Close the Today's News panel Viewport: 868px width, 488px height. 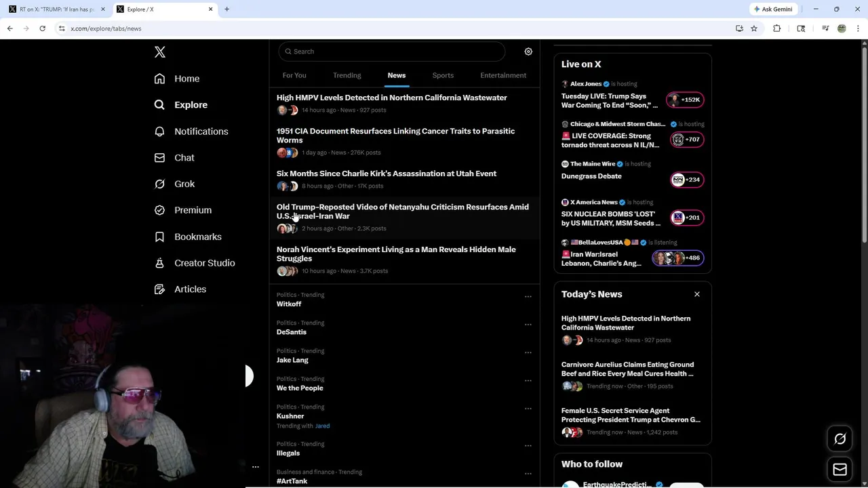[x=696, y=294]
